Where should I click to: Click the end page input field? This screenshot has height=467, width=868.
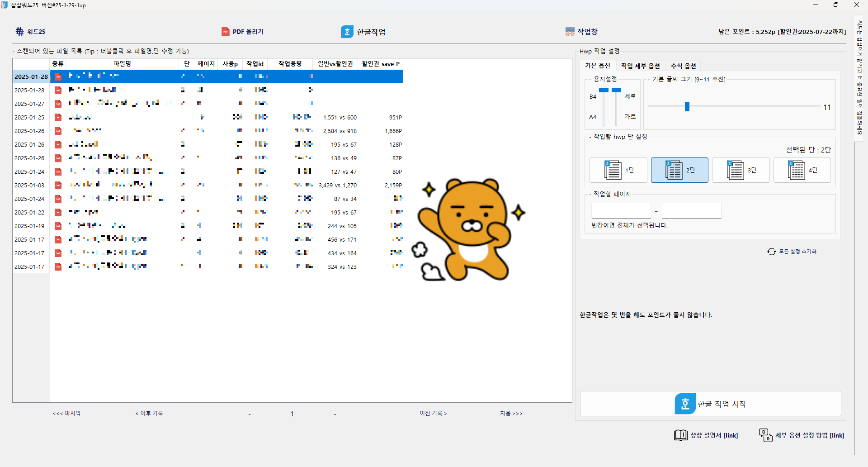(x=692, y=210)
